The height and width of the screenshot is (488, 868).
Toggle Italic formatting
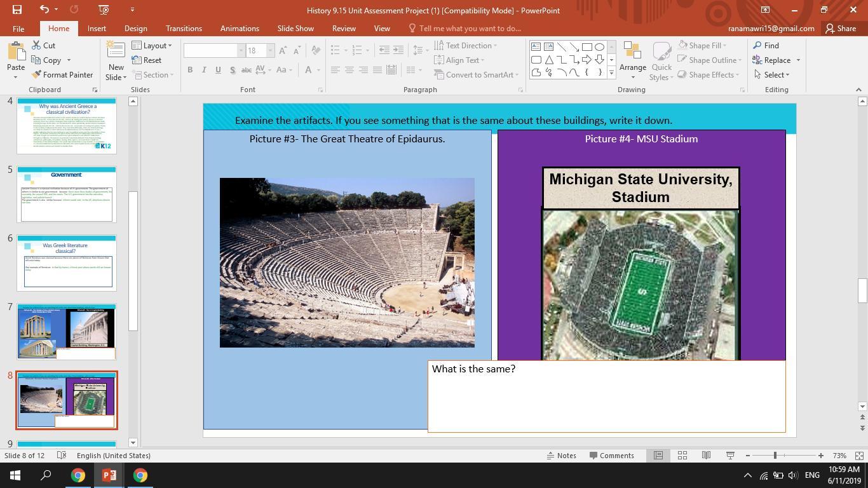[x=204, y=70]
